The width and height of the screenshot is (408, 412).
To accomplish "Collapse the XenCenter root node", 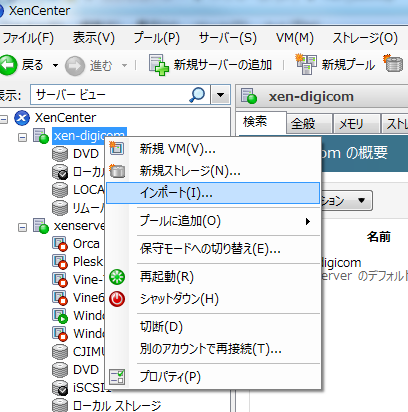I will point(4,119).
